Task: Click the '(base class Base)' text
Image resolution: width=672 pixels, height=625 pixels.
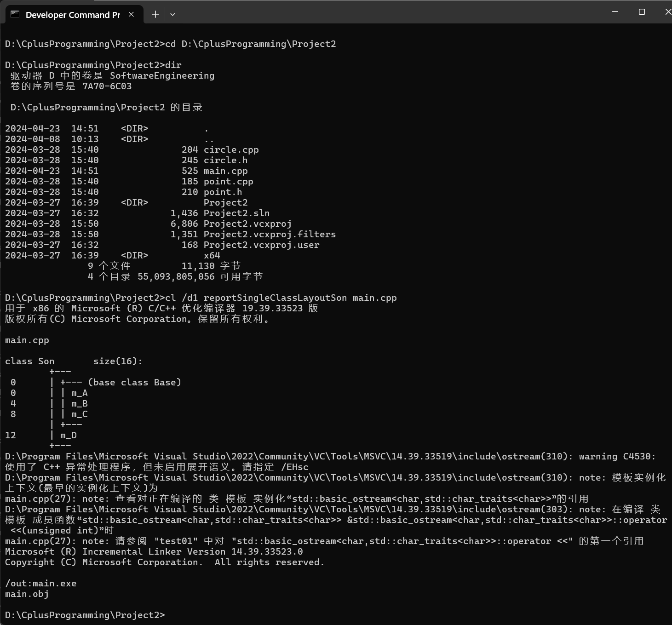Action: tap(135, 383)
